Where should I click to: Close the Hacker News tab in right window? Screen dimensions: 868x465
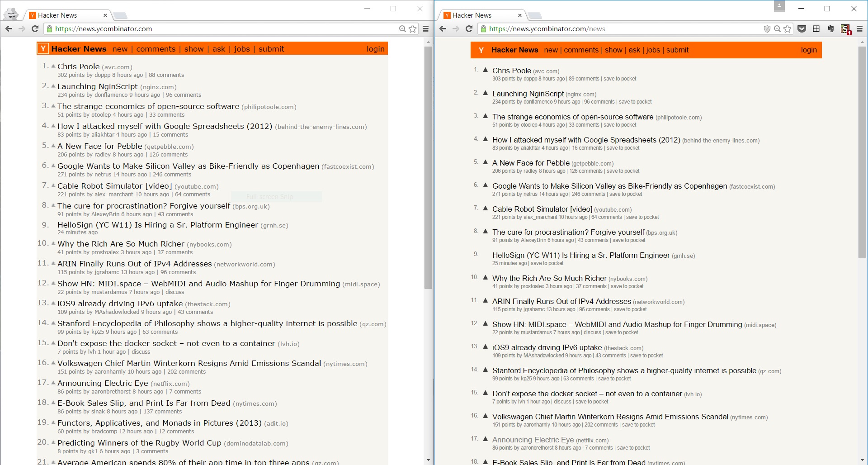click(x=519, y=15)
